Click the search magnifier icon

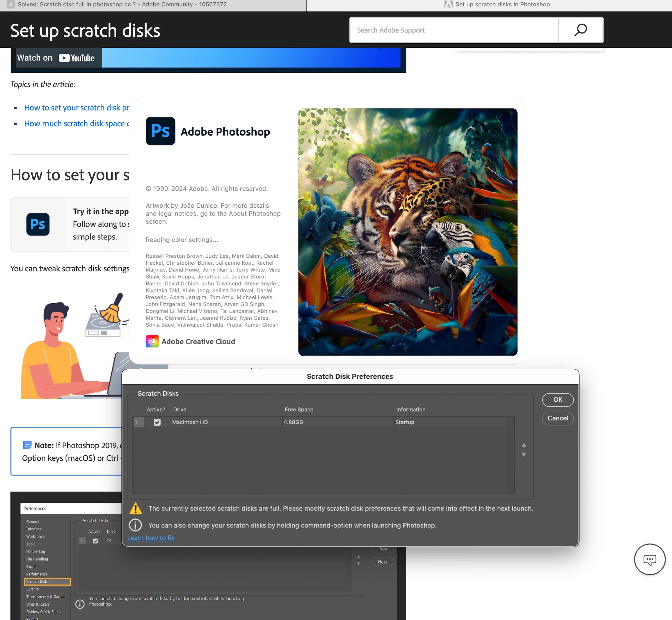point(580,30)
